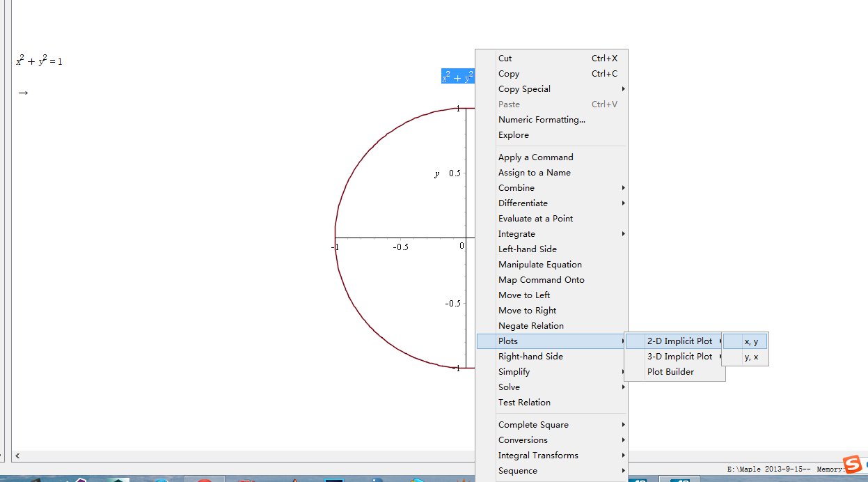
Task: Open the Integrate submenu
Action: (x=517, y=234)
